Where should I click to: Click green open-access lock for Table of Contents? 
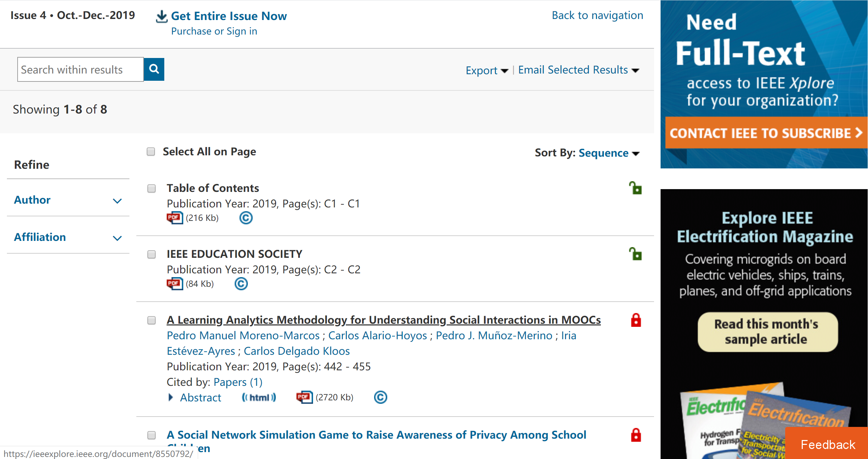tap(635, 188)
